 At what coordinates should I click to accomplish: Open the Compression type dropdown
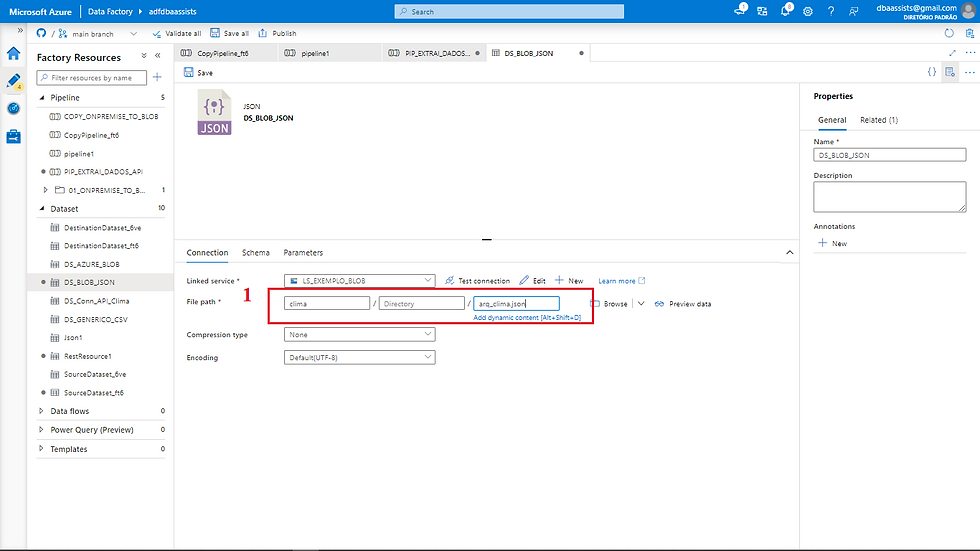tap(359, 334)
